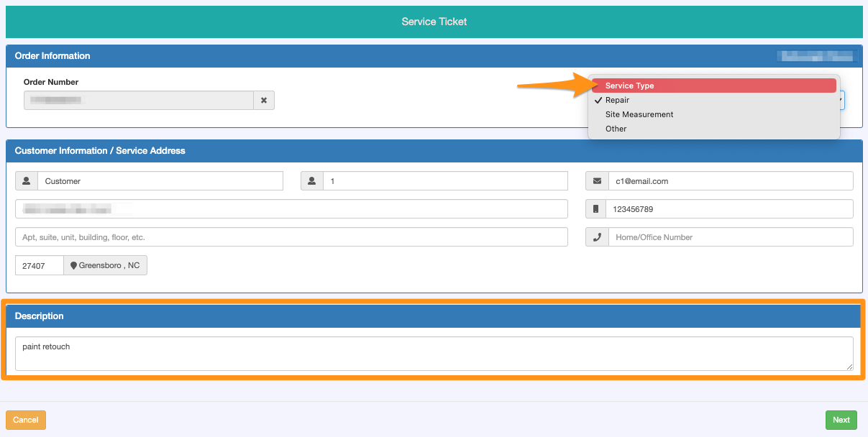Click the person icon beside Customer field

26,181
